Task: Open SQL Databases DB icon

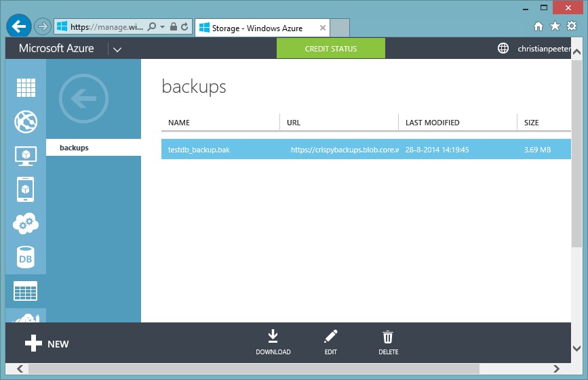Action: click(x=26, y=257)
